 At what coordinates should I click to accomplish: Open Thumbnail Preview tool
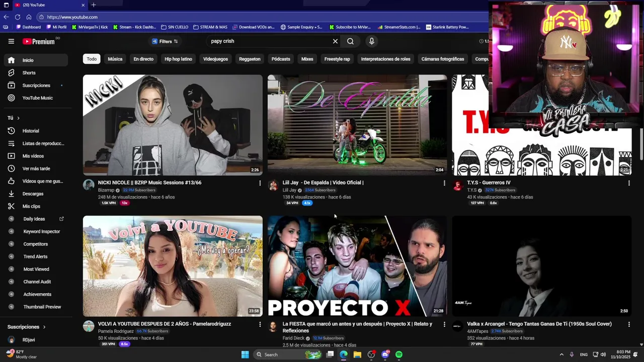pos(35,307)
